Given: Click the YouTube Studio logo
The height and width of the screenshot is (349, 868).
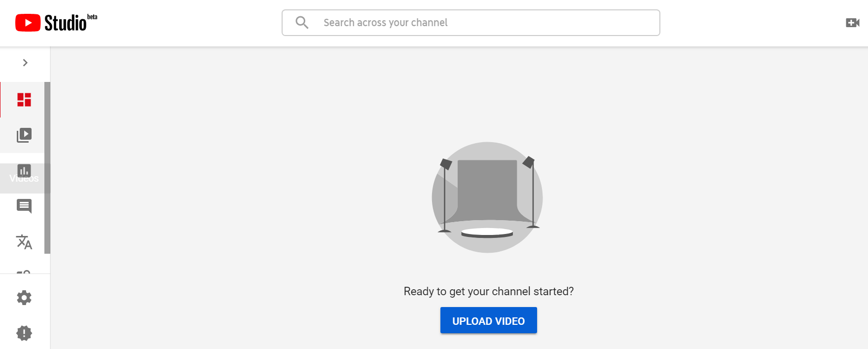Looking at the screenshot, I should 56,23.
